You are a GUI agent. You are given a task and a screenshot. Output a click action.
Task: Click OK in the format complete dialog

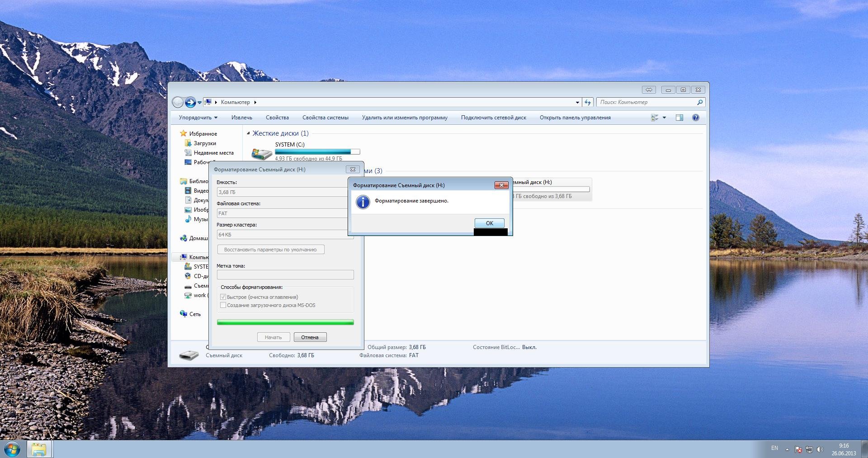click(489, 223)
